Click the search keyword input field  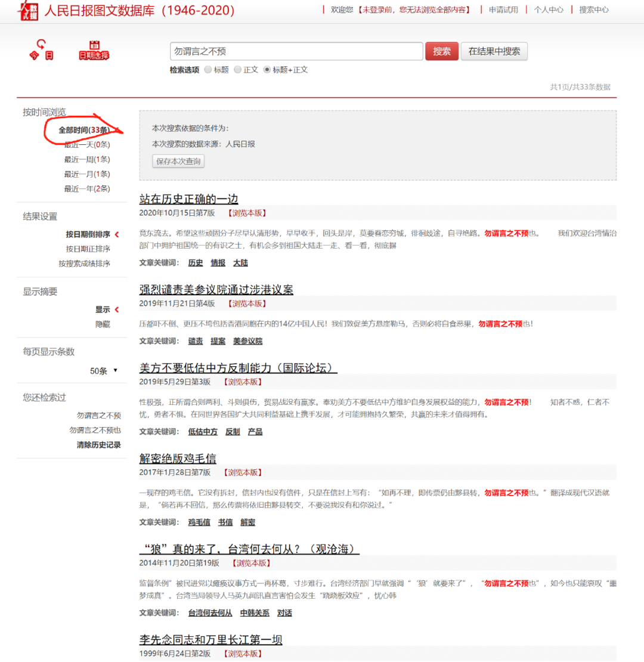pos(296,51)
